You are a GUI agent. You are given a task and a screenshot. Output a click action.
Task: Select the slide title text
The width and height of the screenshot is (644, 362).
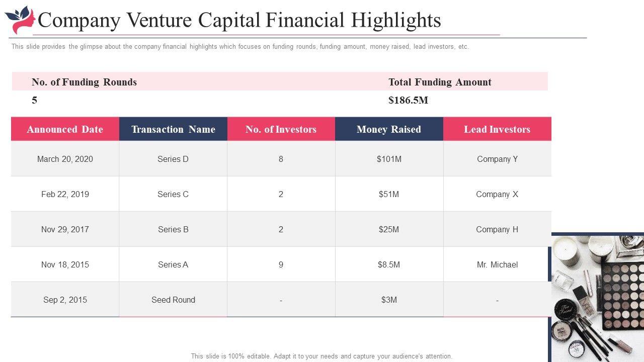pos(239,20)
